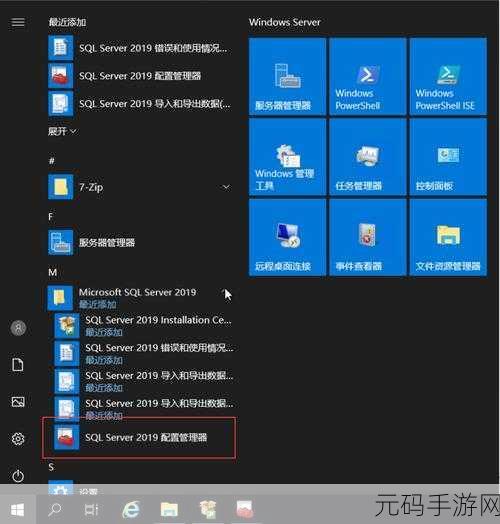
Task: Open the user account icon in sidebar
Action: [18, 328]
